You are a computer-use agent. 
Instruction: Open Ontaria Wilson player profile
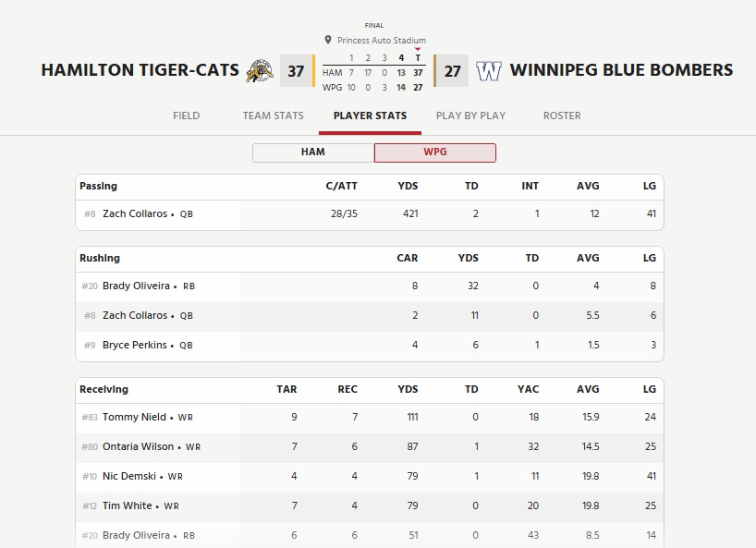[x=138, y=446]
